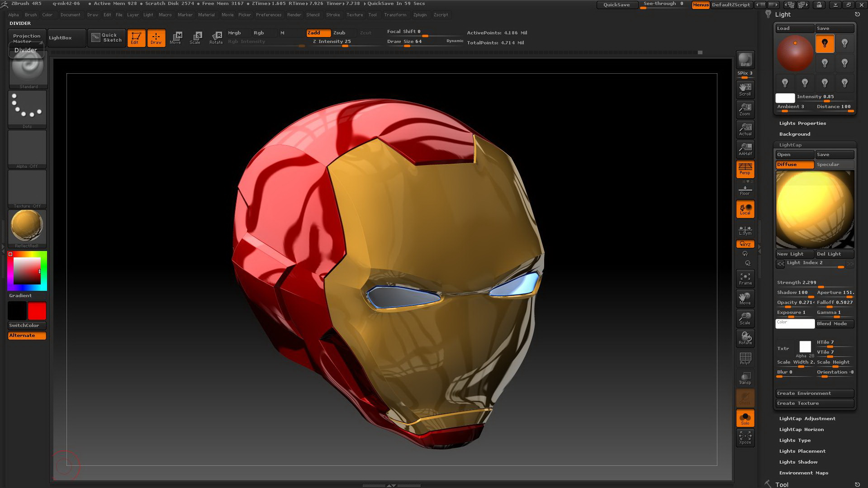868x488 pixels.
Task: Click the BPR render icon
Action: tap(745, 60)
